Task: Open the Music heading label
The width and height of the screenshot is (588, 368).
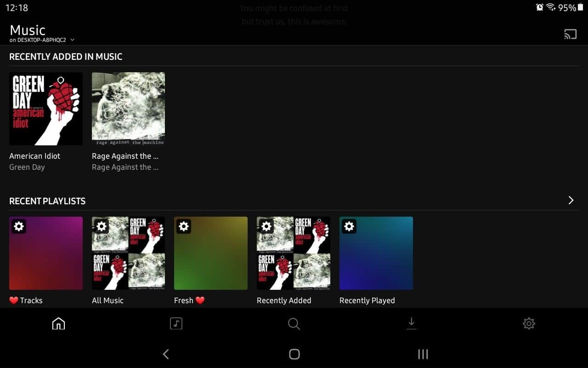Action: click(27, 29)
